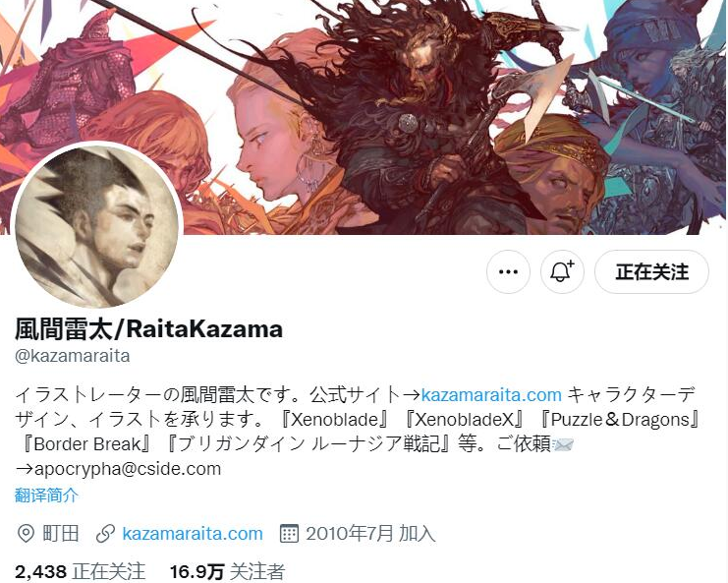Toggle the 正在关注 following button
The width and height of the screenshot is (728, 583).
651,271
